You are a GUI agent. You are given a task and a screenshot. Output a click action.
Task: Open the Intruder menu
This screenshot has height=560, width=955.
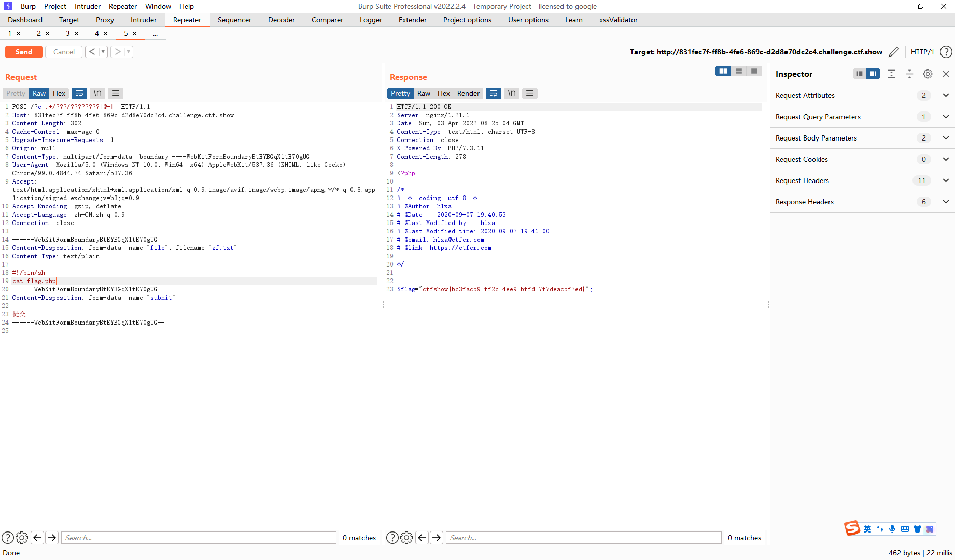pyautogui.click(x=87, y=6)
